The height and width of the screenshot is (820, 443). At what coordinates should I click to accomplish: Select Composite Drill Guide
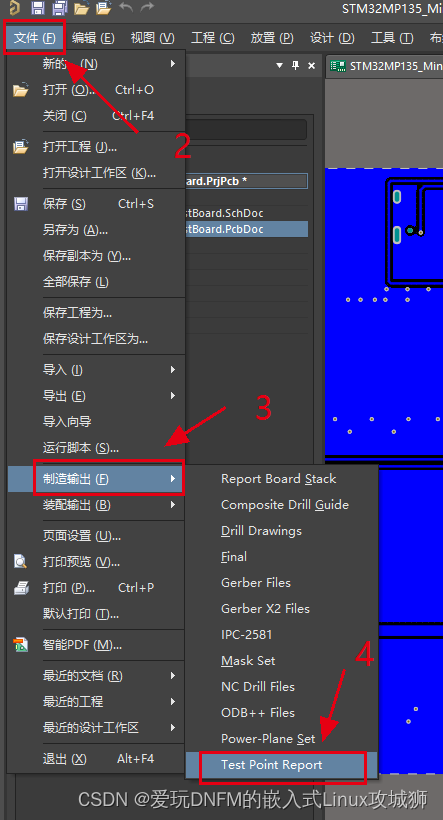click(281, 505)
